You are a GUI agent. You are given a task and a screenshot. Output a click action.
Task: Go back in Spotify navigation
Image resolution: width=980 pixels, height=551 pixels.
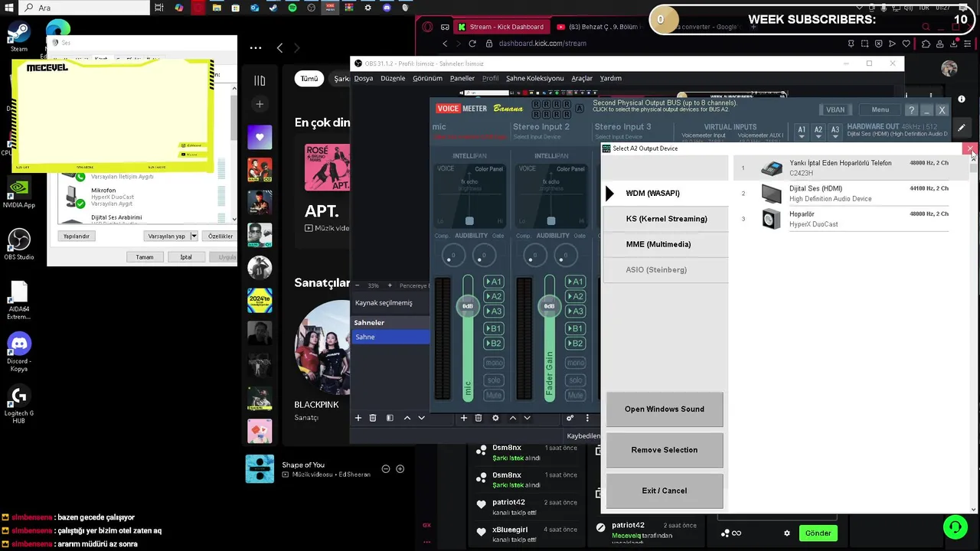(x=279, y=48)
